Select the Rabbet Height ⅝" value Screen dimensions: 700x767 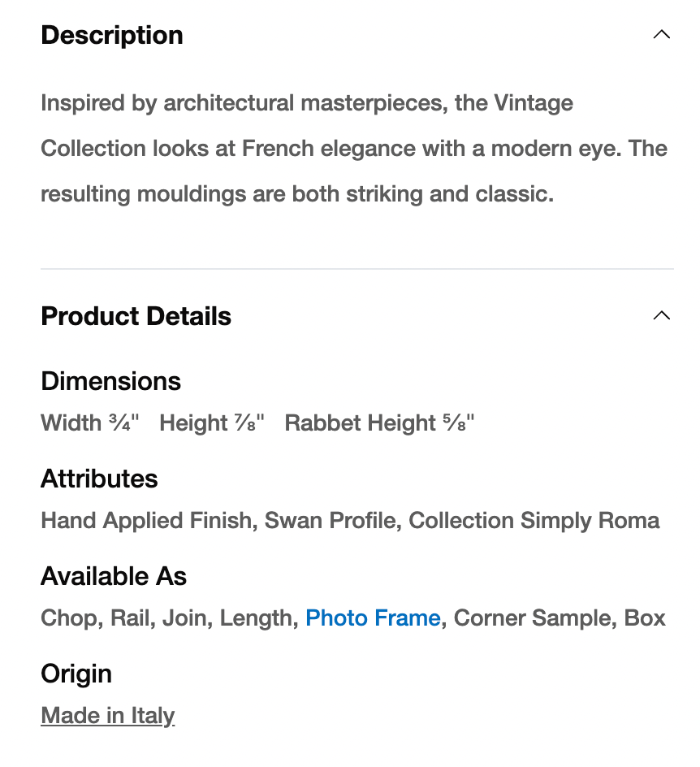[x=379, y=423]
